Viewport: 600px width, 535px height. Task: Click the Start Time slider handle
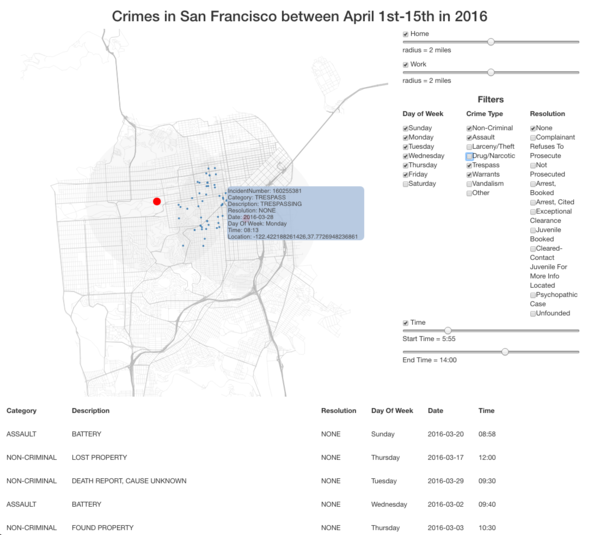(x=448, y=330)
